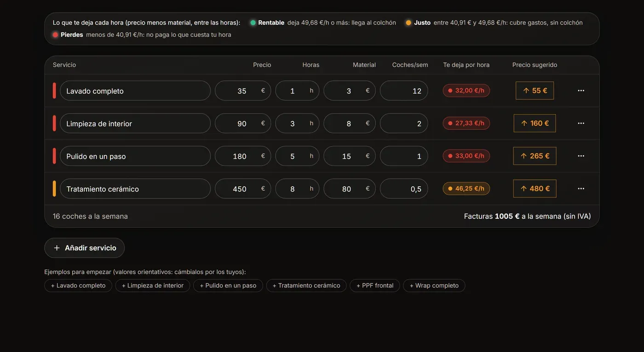Image resolution: width=644 pixels, height=352 pixels.
Task: Click the material field showing 80 €
Action: tap(350, 188)
